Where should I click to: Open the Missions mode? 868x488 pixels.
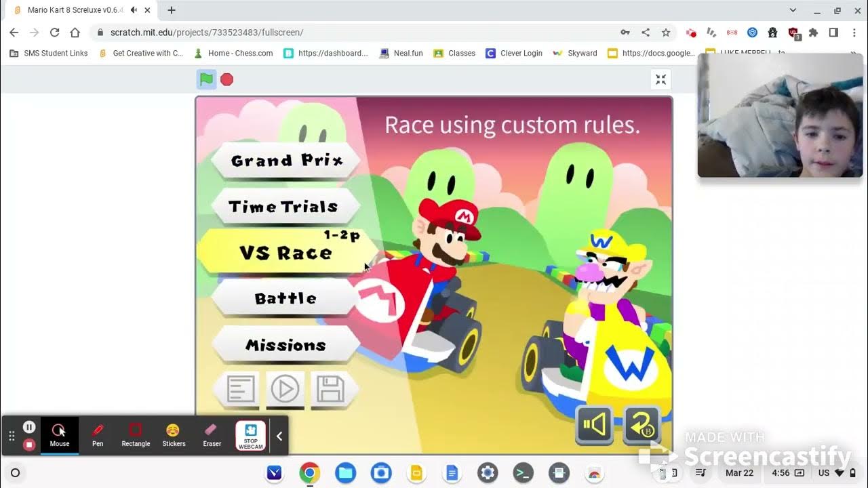(x=285, y=345)
